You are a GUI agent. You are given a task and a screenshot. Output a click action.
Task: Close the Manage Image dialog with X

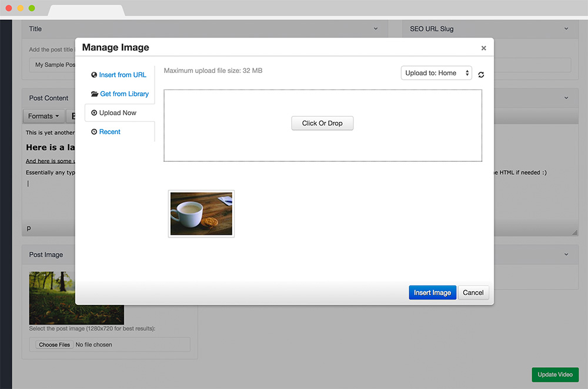(483, 48)
